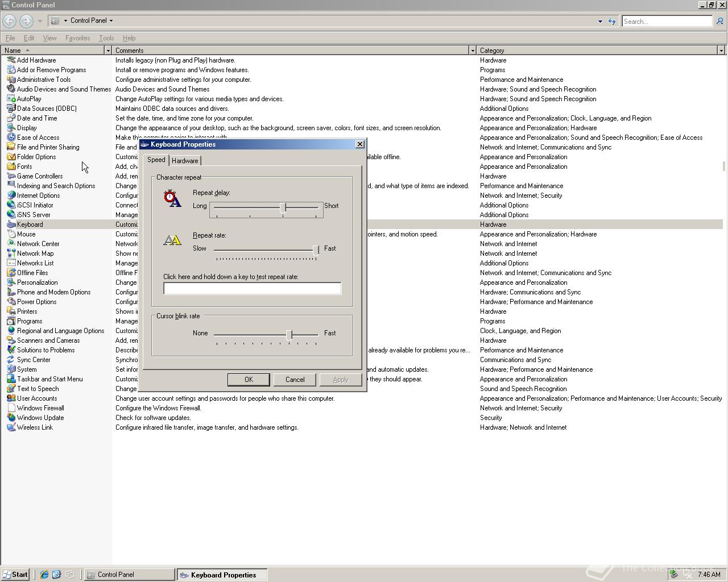Open Audio Devices and Sound Themes icon

click(x=11, y=89)
